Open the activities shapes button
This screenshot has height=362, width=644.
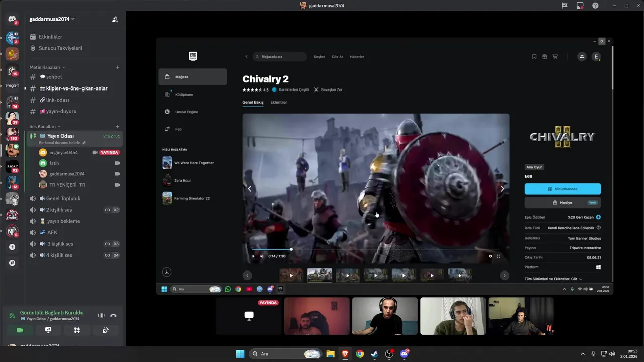pos(77,330)
